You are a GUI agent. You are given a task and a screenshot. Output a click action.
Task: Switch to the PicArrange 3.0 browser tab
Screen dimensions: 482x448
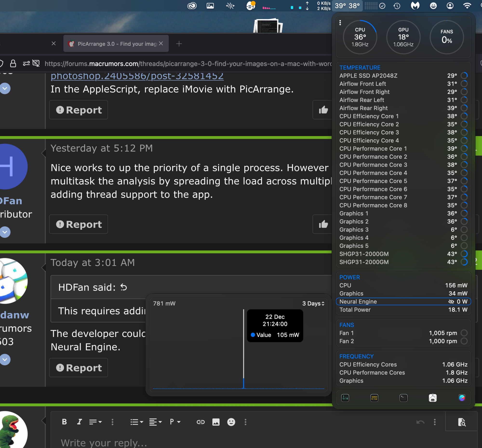(x=116, y=44)
